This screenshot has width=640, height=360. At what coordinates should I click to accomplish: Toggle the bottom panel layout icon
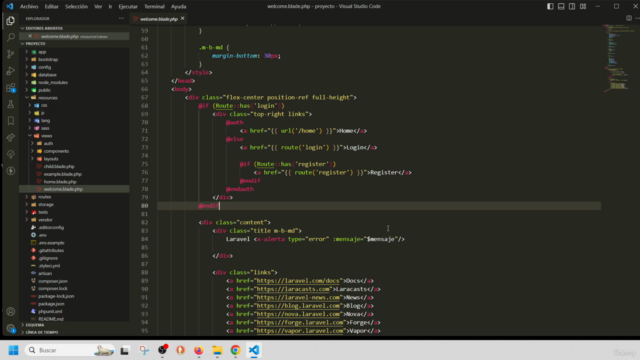[561, 6]
